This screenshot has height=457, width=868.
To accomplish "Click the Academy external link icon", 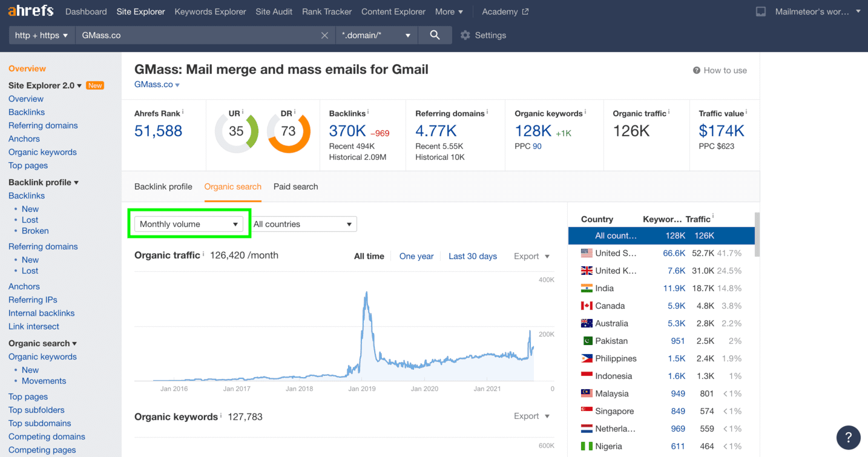I will [x=525, y=12].
